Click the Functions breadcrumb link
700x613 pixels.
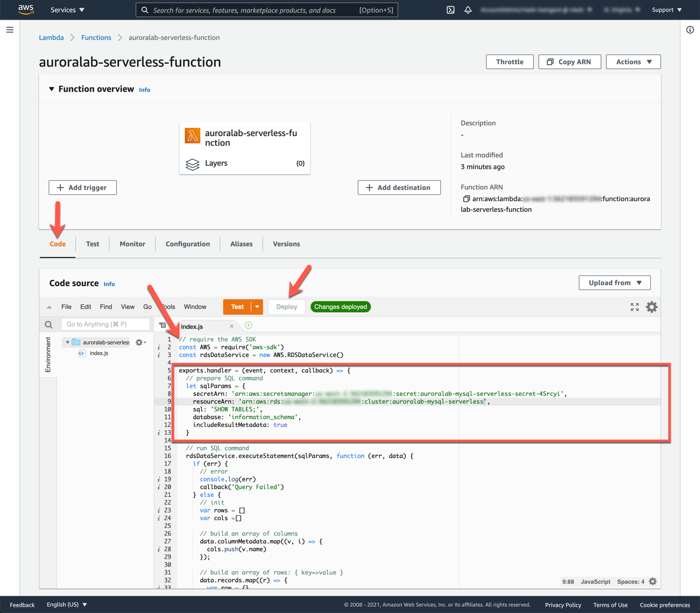[96, 37]
